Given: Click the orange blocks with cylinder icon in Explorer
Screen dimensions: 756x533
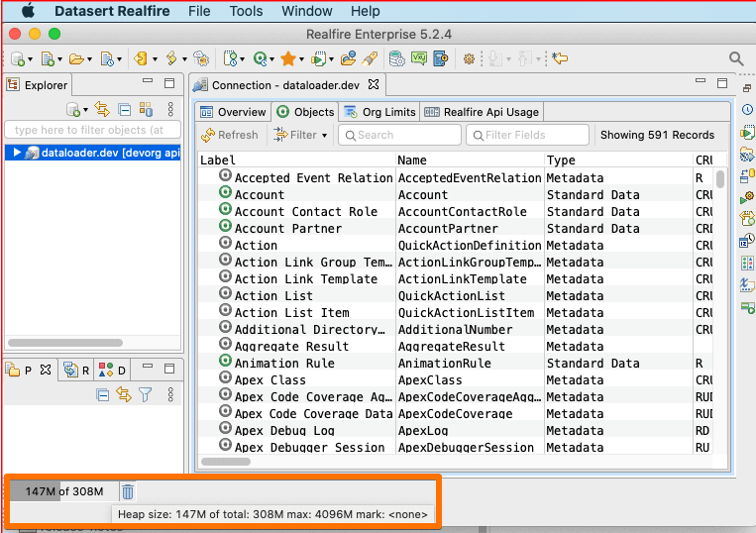Looking at the screenshot, I should coord(146,109).
